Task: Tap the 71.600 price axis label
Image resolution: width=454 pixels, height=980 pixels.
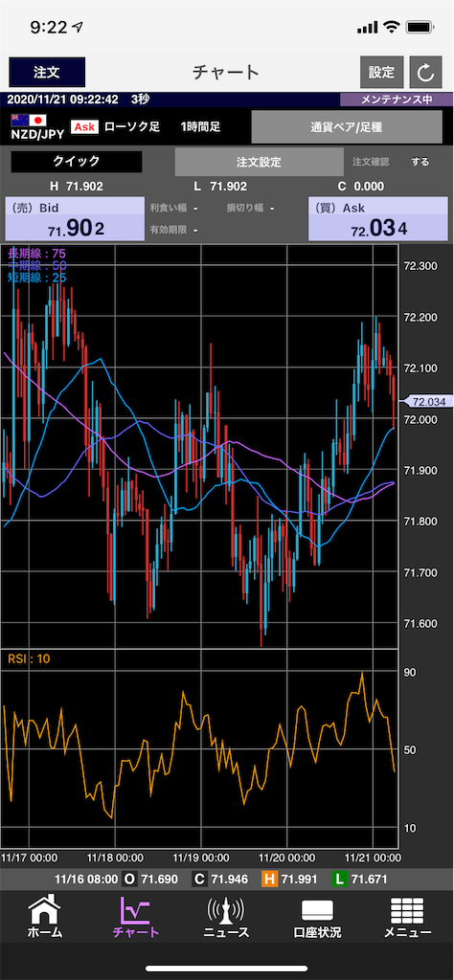Action: 420,623
